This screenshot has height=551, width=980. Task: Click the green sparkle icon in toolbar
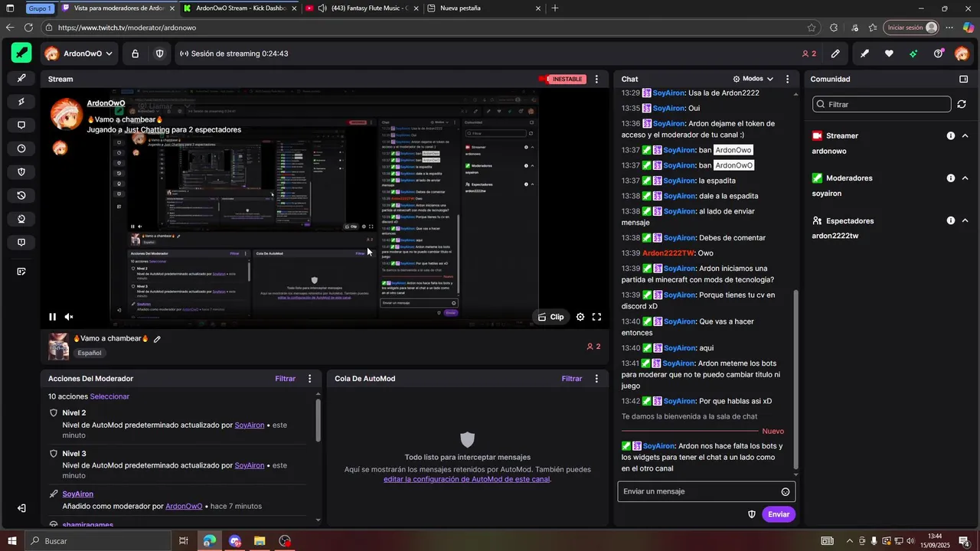tap(913, 54)
